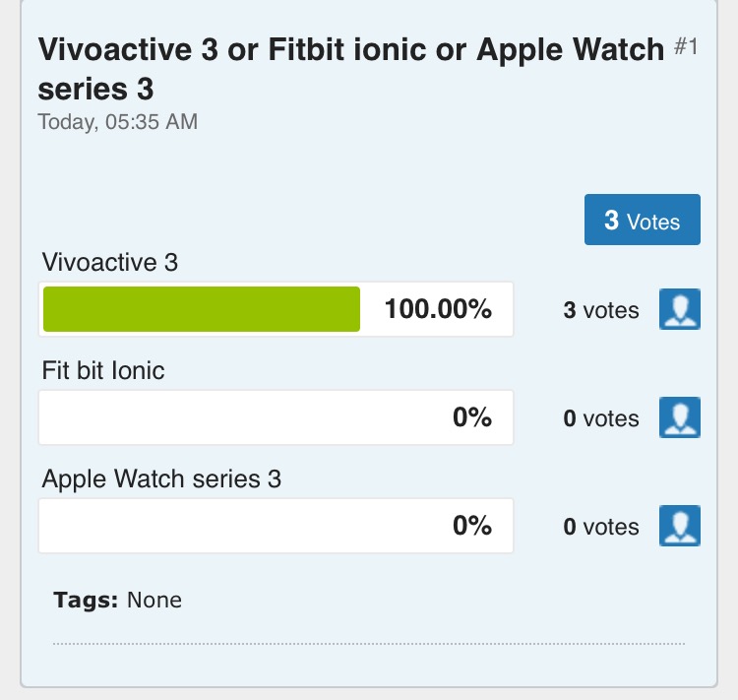Open the #1 post number link
The height and width of the screenshot is (700, 738).
point(686,48)
